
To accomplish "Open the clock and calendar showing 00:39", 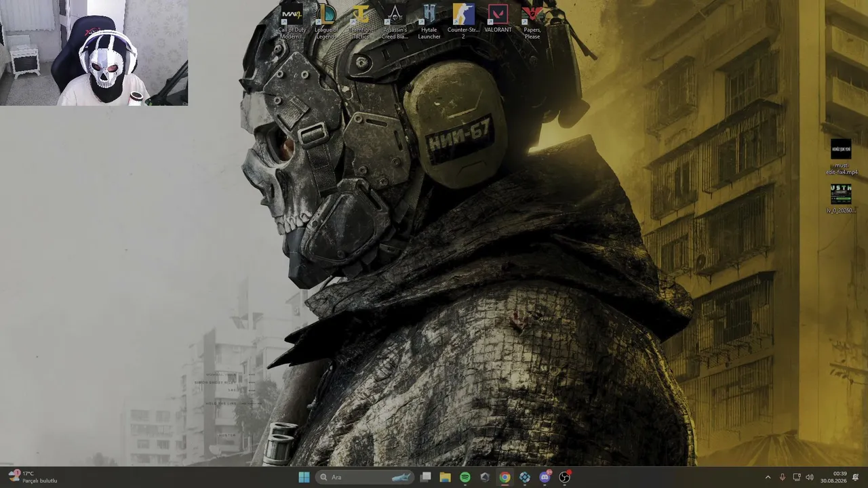I will coord(833,477).
